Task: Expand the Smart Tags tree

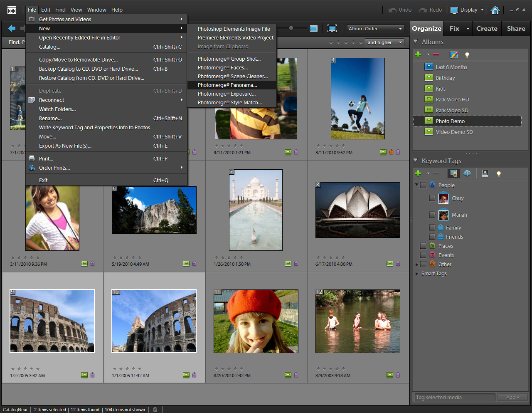Action: (417, 274)
